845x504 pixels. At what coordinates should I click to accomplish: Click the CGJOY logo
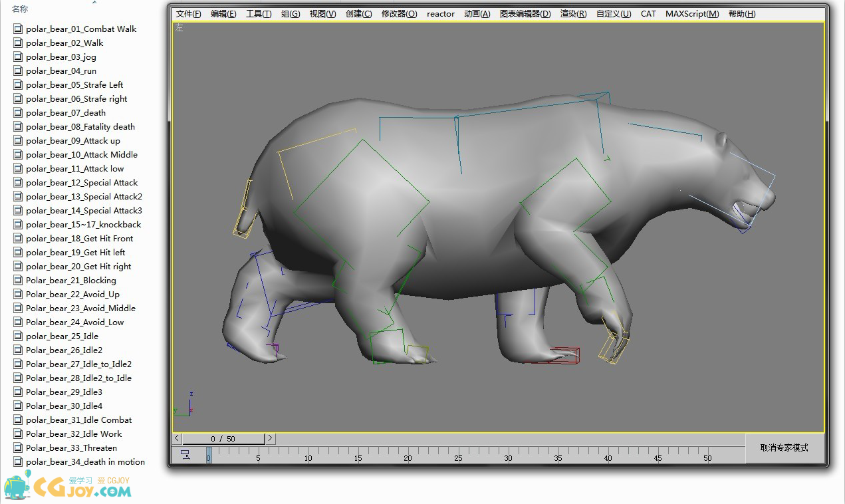coord(66,486)
